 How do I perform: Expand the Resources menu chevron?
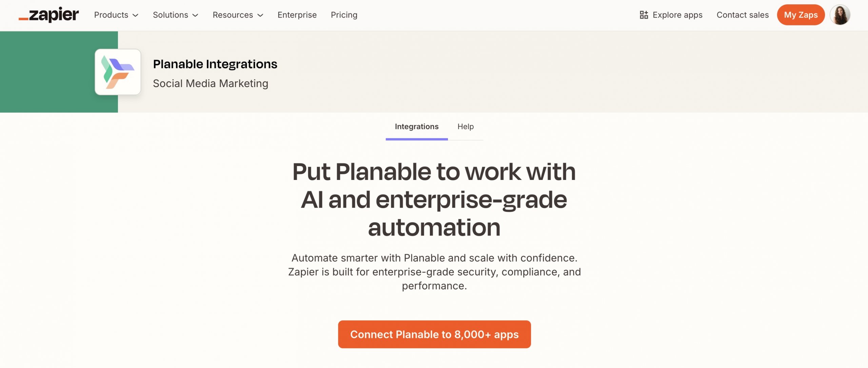[x=260, y=15]
